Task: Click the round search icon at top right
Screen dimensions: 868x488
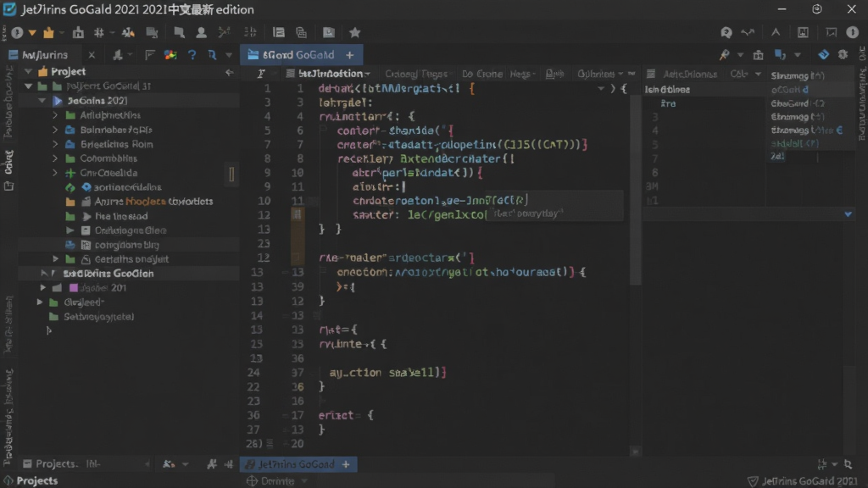Action: coord(726,33)
